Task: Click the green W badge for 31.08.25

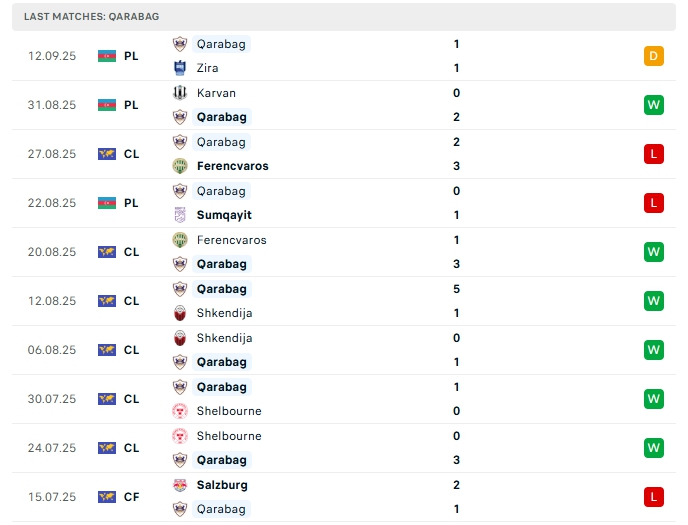Action: [x=654, y=105]
